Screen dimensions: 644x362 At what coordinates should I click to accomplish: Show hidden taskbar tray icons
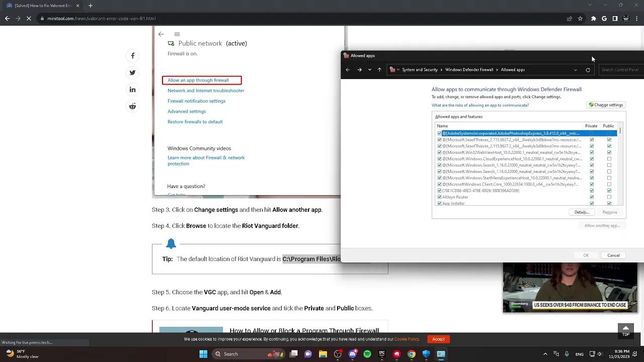click(x=545, y=354)
